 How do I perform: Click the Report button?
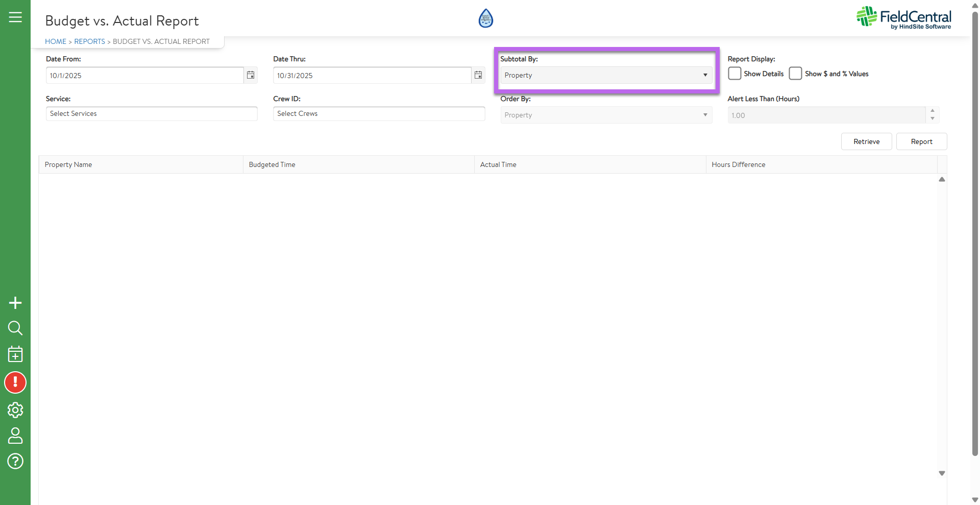click(921, 141)
